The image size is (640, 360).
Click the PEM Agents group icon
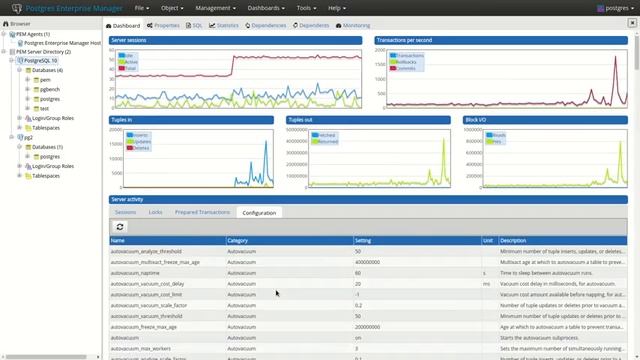[x=12, y=34]
